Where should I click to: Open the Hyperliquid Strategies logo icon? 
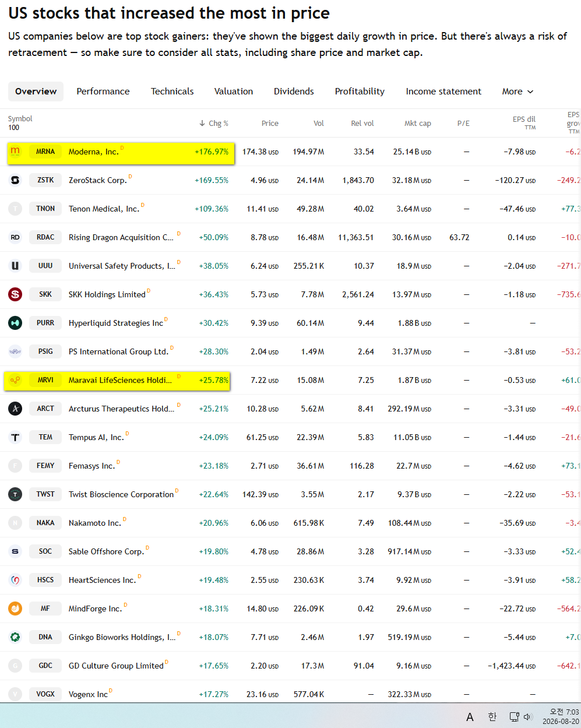point(15,323)
